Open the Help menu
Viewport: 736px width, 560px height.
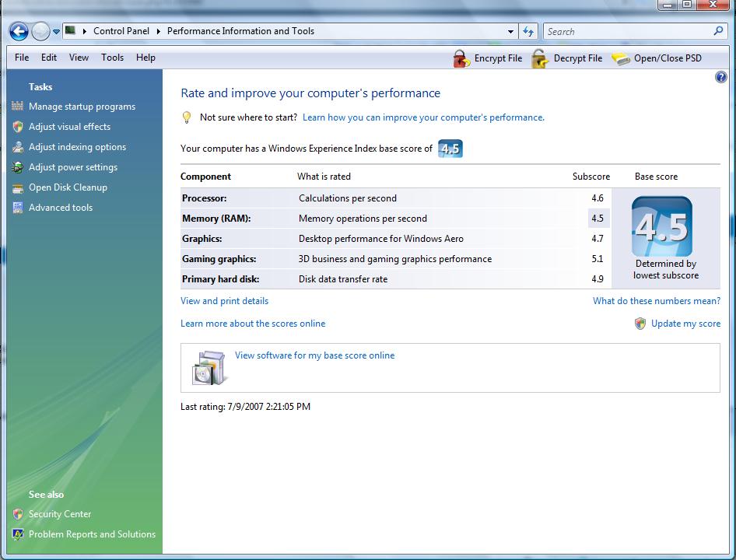[x=145, y=58]
